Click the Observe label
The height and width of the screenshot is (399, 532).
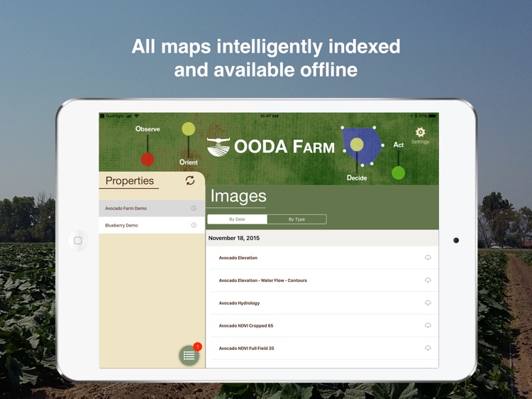(x=148, y=129)
